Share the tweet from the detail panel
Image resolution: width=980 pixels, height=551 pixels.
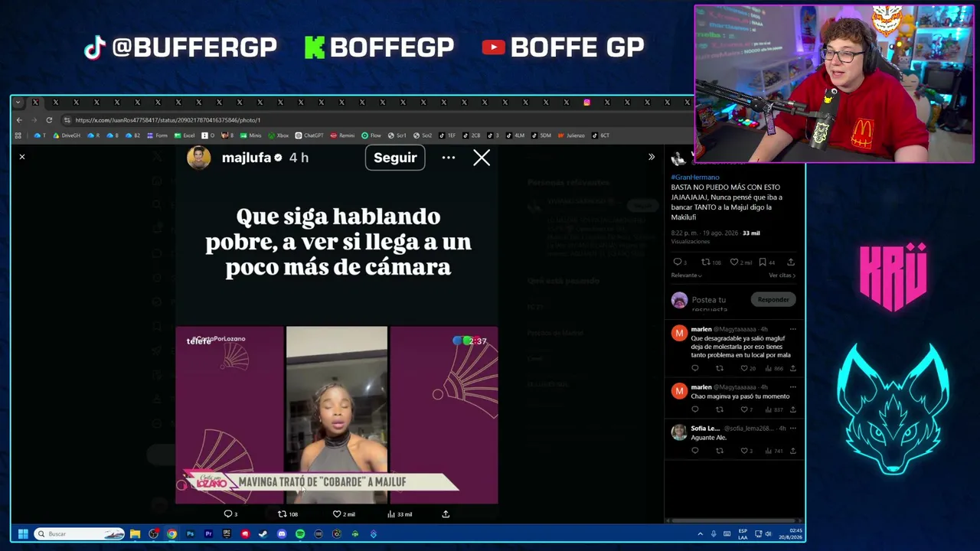click(x=791, y=262)
